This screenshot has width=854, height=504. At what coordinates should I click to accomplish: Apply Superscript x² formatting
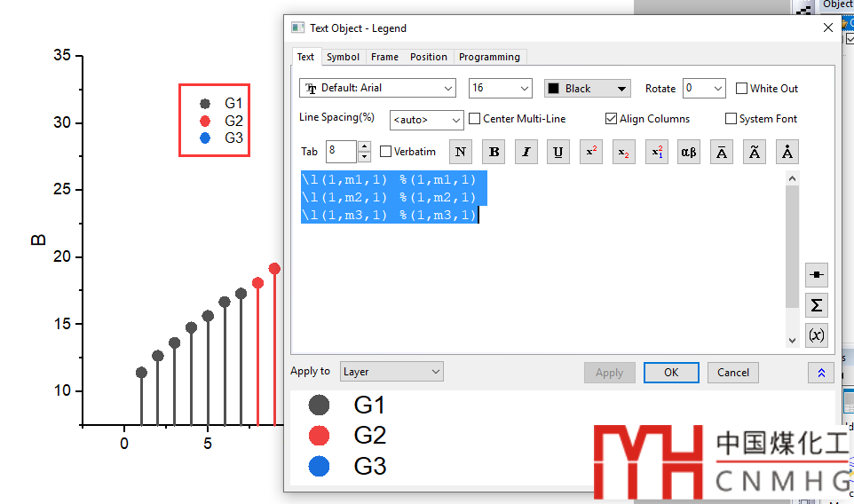591,152
